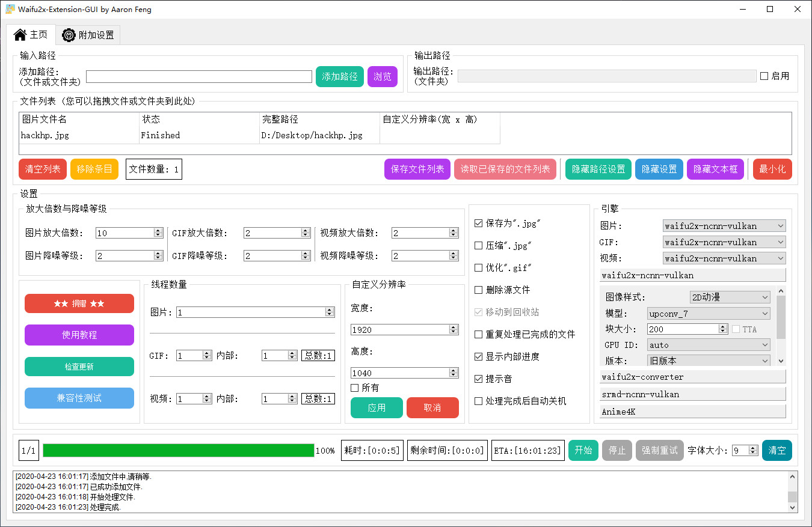The height and width of the screenshot is (527, 812).
Task: Open the 图像样式 dropdown
Action: [x=730, y=297]
